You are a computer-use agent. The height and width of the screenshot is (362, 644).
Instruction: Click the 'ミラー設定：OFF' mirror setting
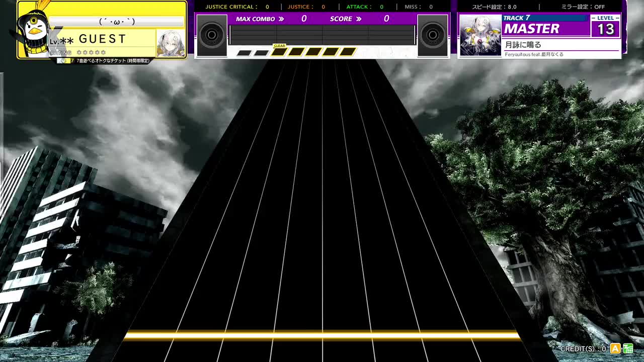tap(583, 7)
